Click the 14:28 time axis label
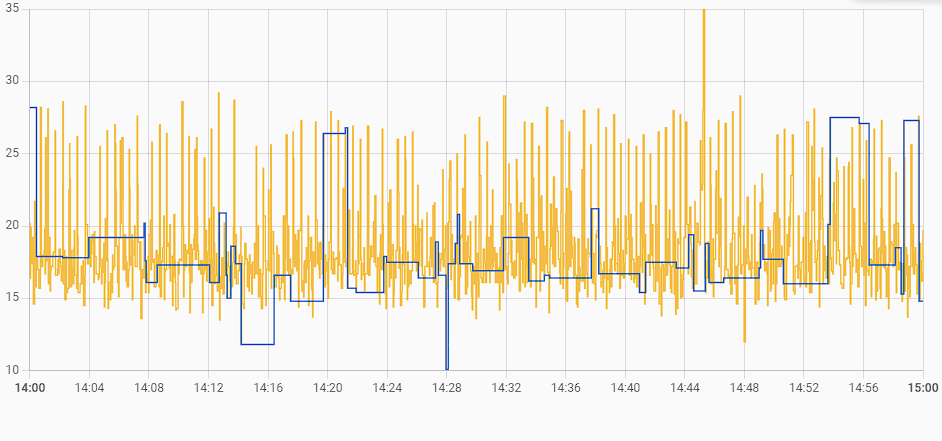 point(447,388)
